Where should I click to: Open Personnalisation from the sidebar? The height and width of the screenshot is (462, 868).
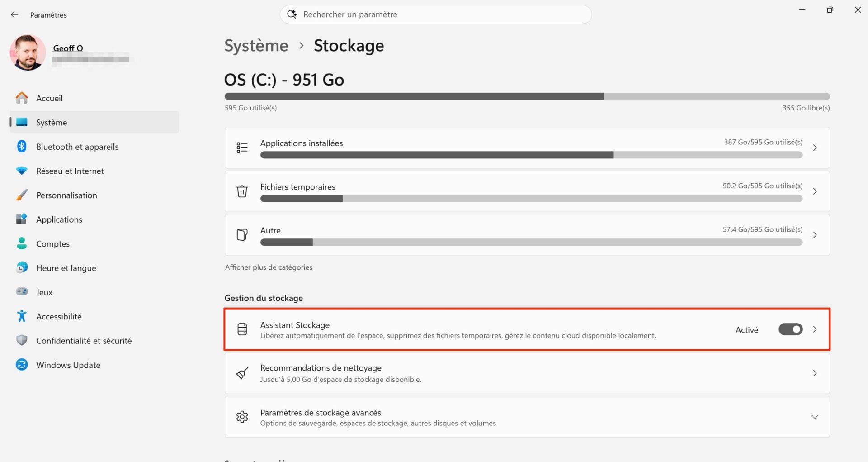[x=67, y=195]
